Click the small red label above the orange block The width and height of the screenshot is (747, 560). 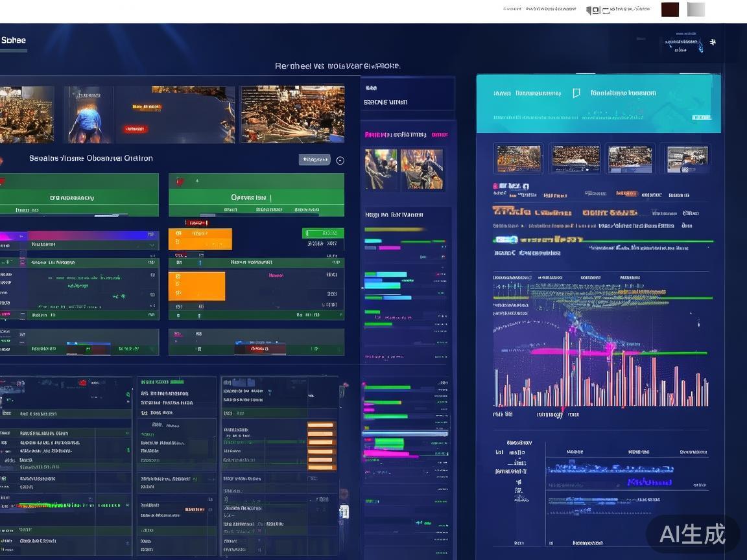point(196,223)
